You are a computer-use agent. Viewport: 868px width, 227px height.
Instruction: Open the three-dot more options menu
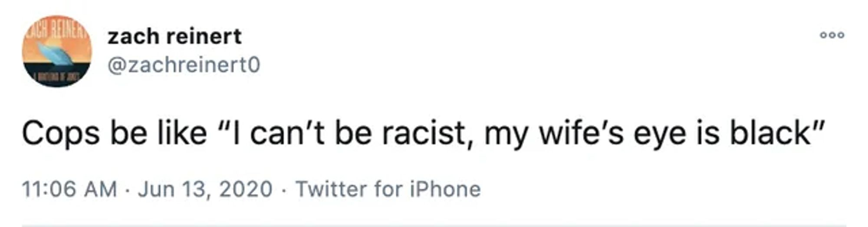(832, 35)
